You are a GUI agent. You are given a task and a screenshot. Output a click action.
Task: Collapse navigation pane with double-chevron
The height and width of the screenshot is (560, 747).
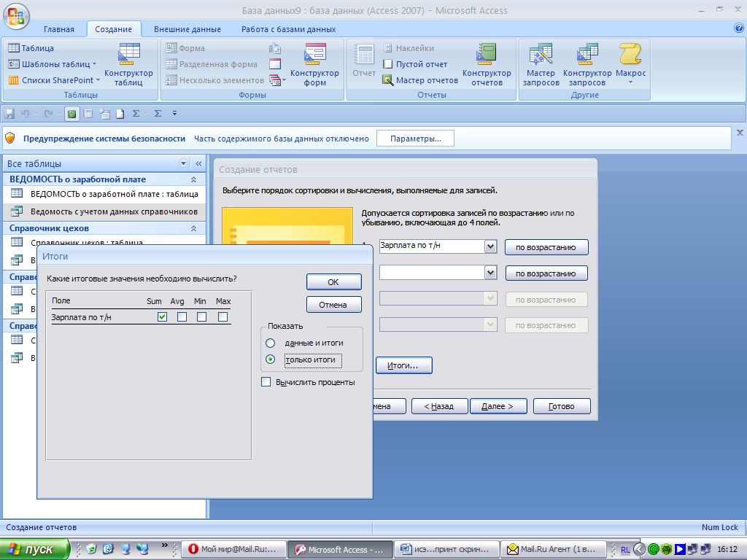pos(198,163)
